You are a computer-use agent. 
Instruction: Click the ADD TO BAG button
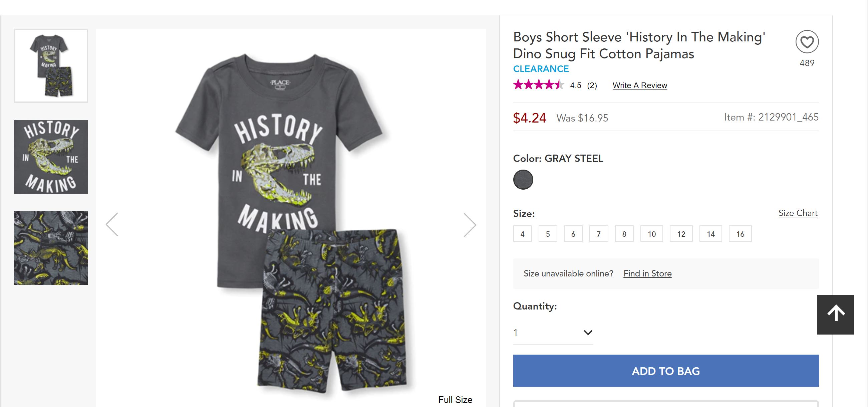[665, 371]
